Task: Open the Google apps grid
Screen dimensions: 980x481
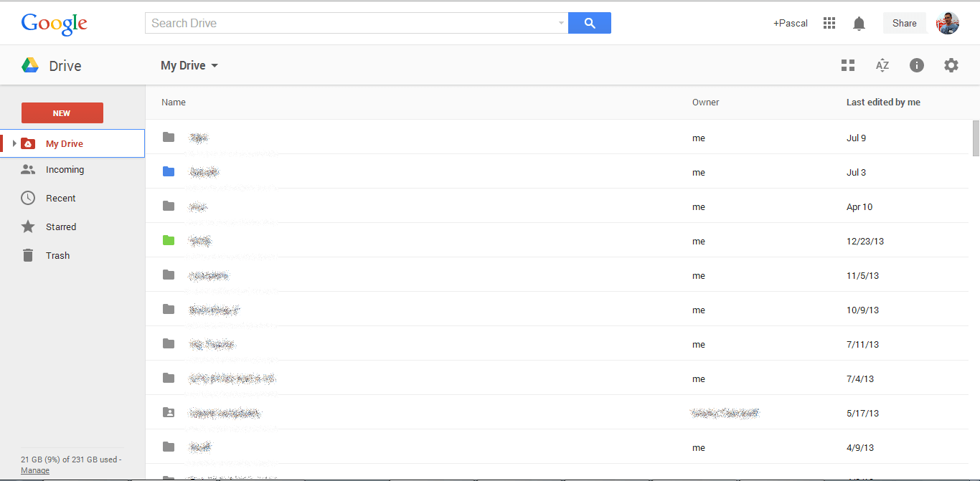Action: pyautogui.click(x=829, y=23)
